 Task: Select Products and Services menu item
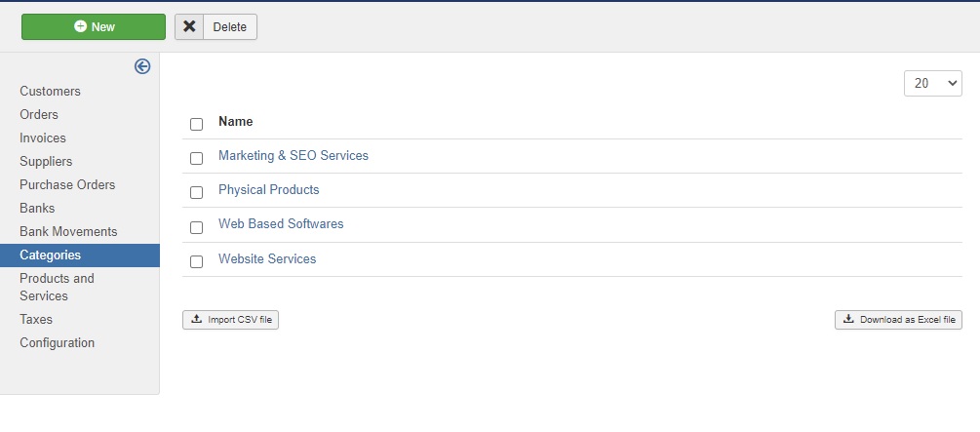(x=57, y=287)
